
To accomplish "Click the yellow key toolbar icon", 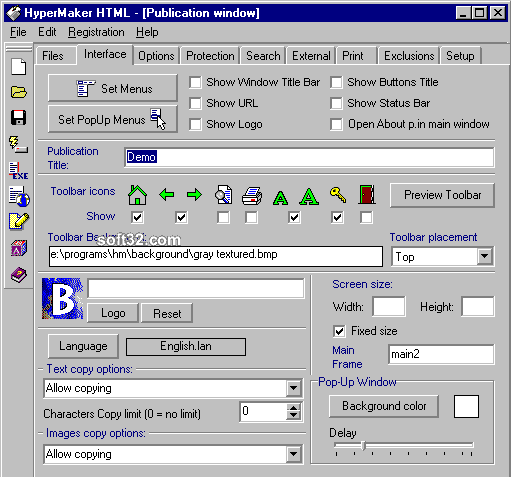I will tap(338, 195).
